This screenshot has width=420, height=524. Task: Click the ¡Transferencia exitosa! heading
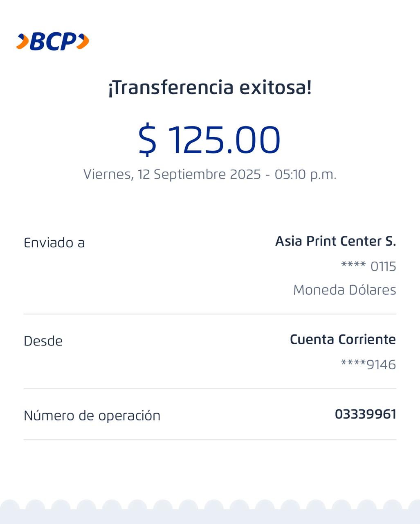[210, 88]
